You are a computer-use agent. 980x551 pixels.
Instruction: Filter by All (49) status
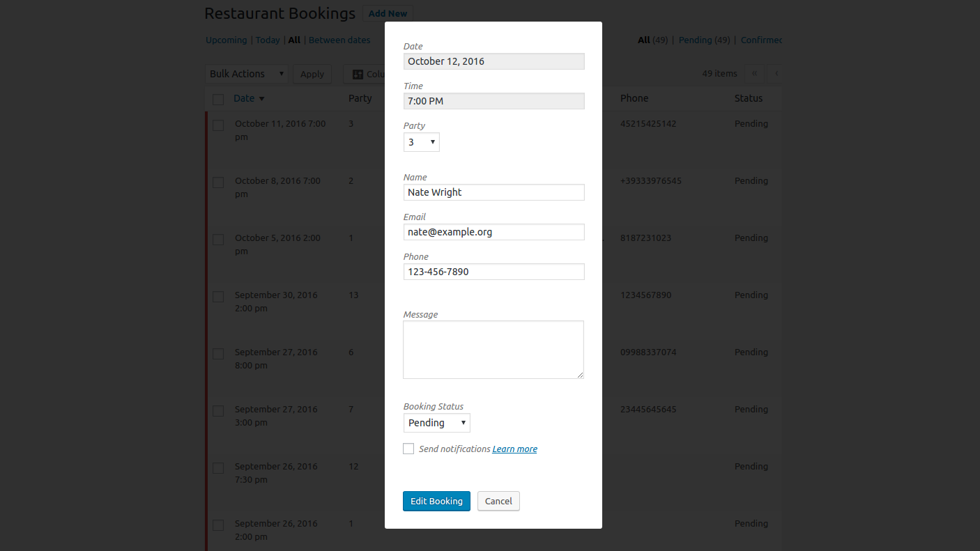653,40
